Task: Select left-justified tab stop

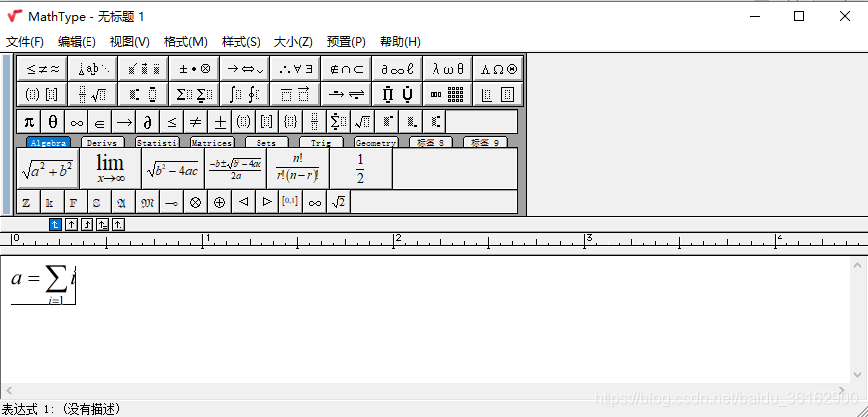Action: point(55,224)
